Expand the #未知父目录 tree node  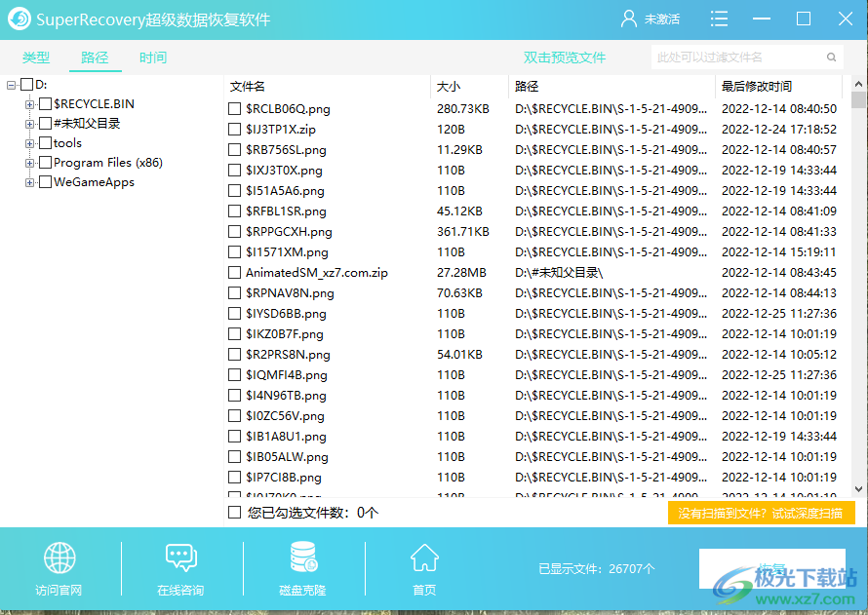pos(29,124)
